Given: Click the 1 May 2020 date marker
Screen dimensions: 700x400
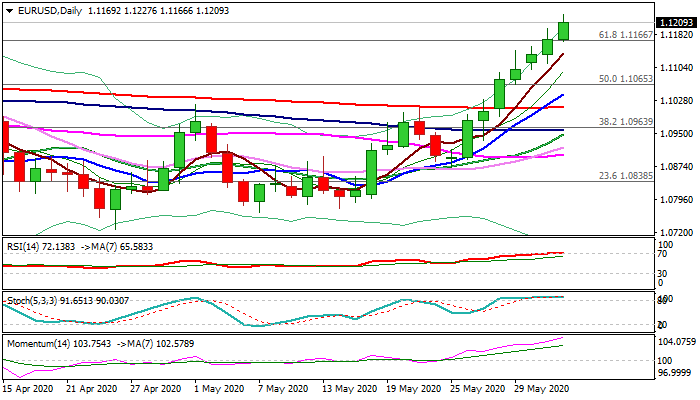Looking at the screenshot, I should [218, 389].
